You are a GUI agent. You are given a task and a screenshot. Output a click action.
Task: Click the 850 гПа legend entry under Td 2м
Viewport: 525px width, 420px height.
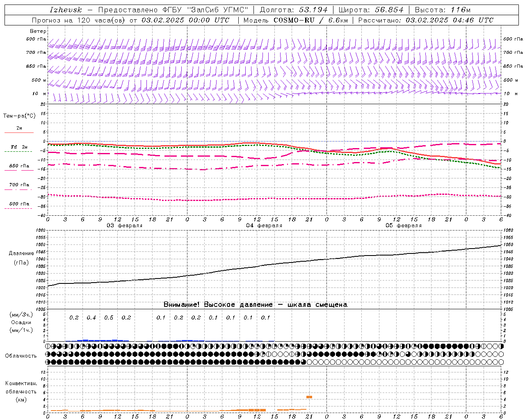(19, 166)
